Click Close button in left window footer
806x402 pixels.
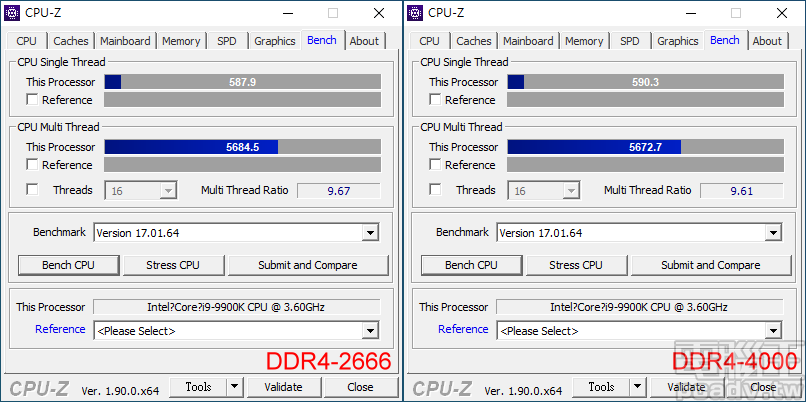pyautogui.click(x=360, y=387)
